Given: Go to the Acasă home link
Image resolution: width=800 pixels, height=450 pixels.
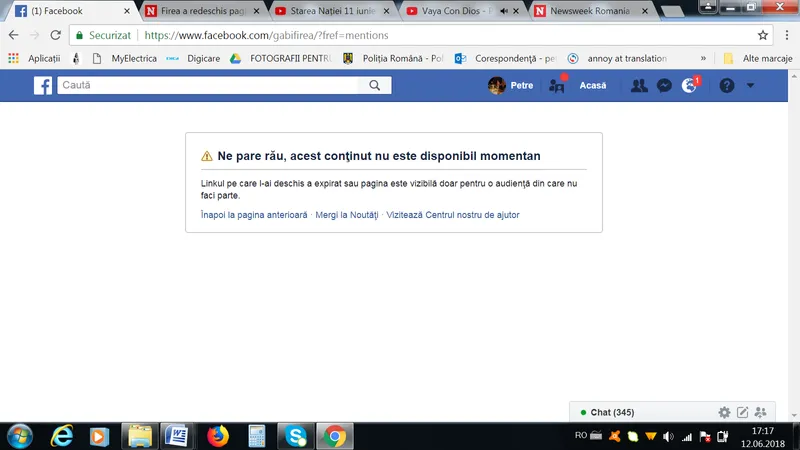Looking at the screenshot, I should [x=593, y=86].
